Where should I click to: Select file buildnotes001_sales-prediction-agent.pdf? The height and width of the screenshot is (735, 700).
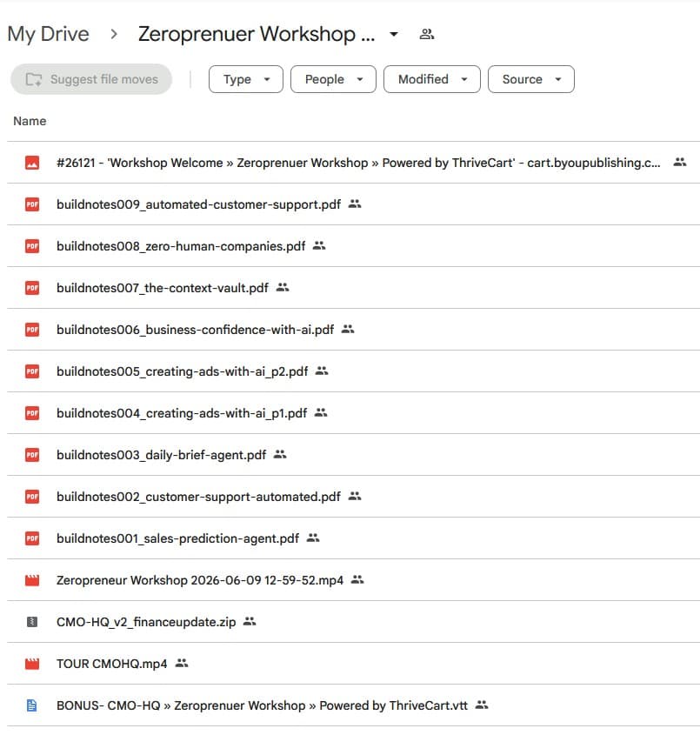point(177,538)
